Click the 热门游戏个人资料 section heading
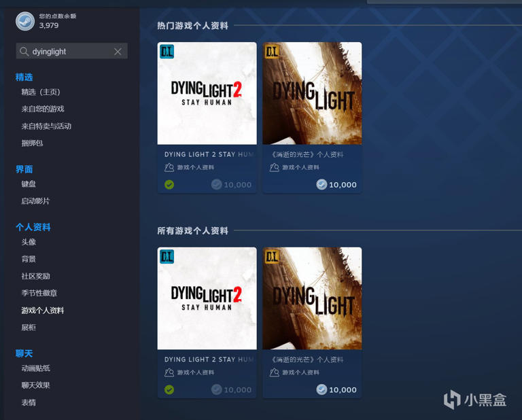The width and height of the screenshot is (522, 420). tap(193, 25)
